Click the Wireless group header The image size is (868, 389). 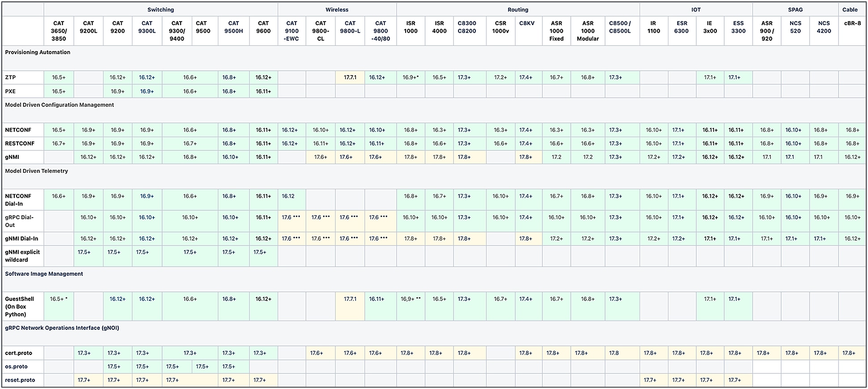coord(337,9)
